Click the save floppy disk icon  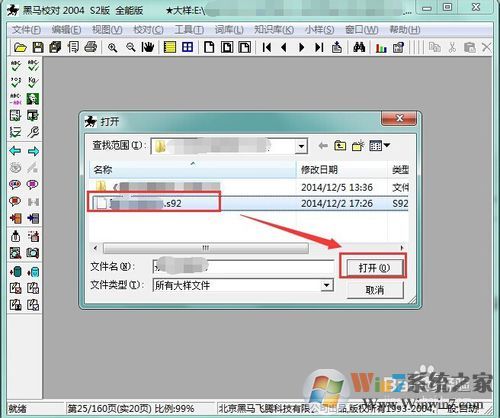pos(38,47)
